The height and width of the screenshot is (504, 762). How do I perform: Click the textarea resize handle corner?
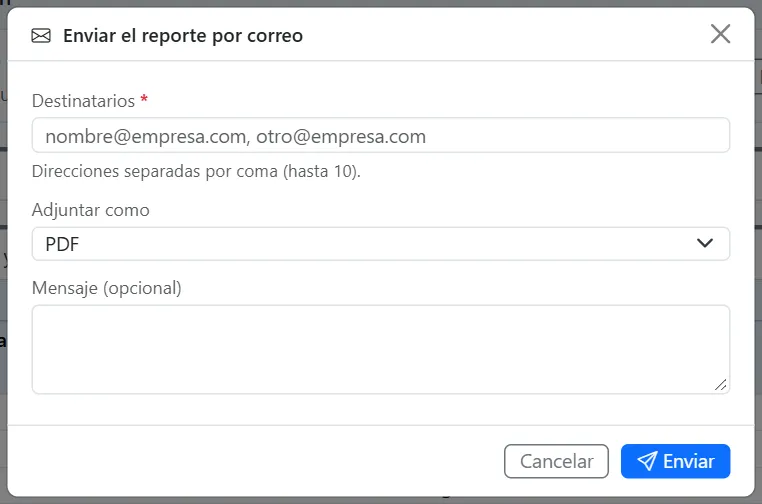coord(721,384)
